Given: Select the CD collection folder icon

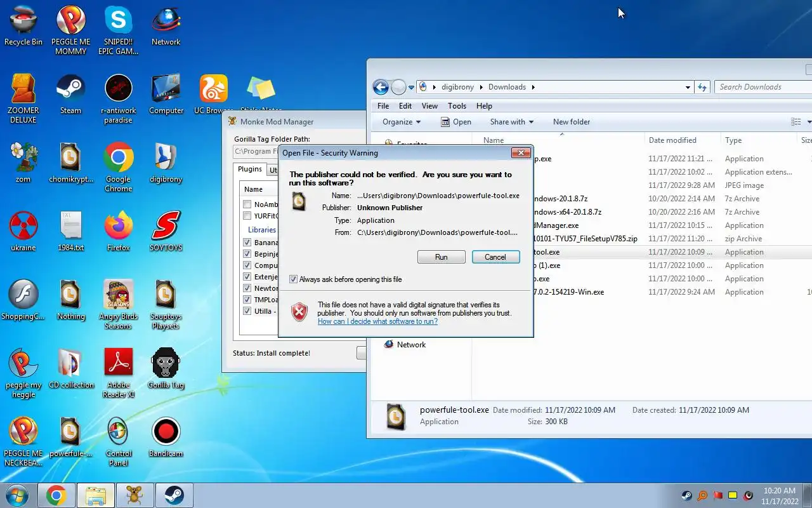Looking at the screenshot, I should coord(71,369).
